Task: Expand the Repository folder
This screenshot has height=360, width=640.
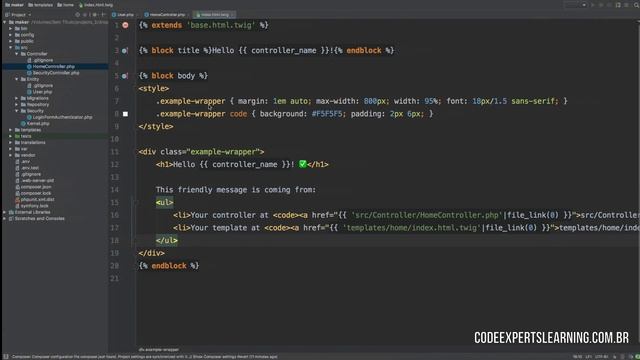Action: pos(17,104)
